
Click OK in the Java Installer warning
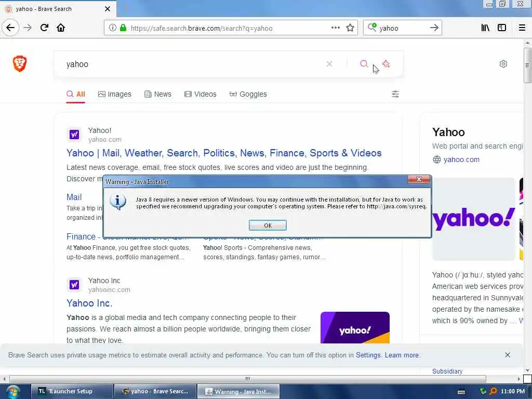268,225
